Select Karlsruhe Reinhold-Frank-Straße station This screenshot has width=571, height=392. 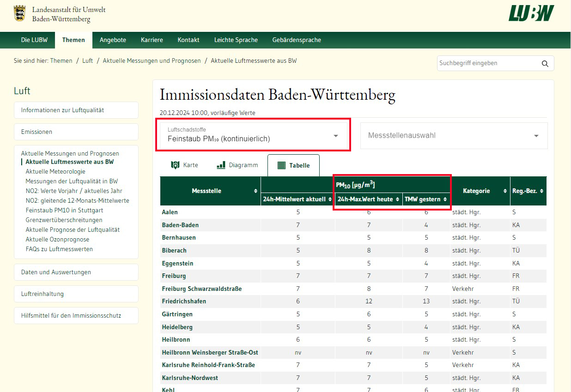pyautogui.click(x=208, y=365)
